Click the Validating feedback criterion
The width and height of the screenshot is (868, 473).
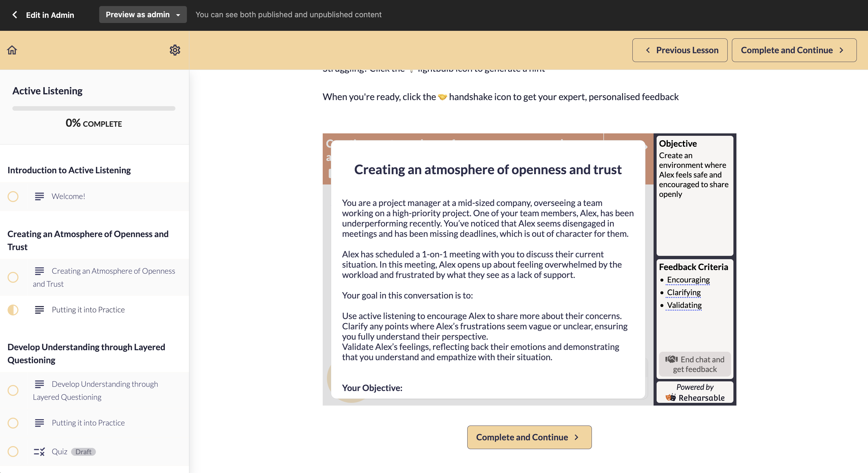click(x=684, y=305)
